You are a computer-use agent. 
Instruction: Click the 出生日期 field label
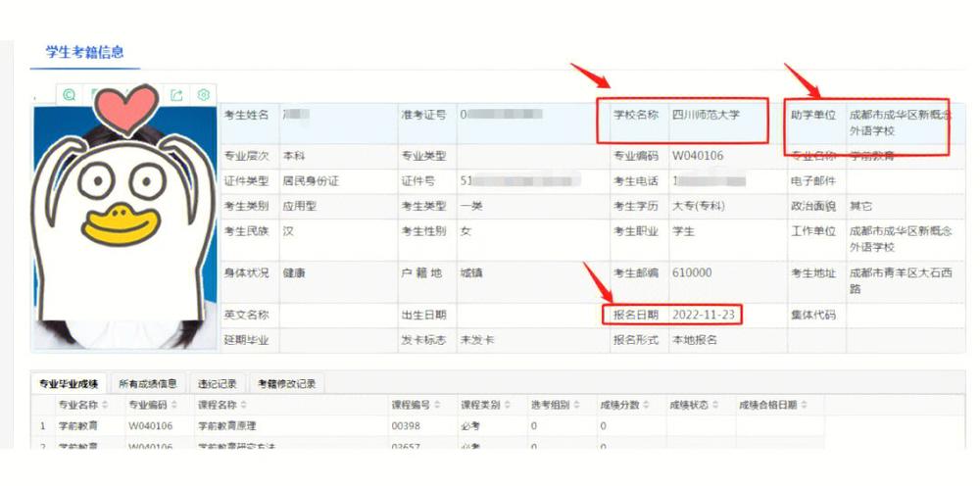[423, 315]
